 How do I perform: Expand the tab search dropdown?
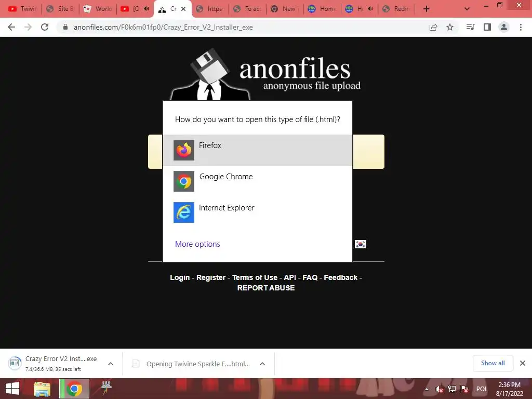coord(467,9)
